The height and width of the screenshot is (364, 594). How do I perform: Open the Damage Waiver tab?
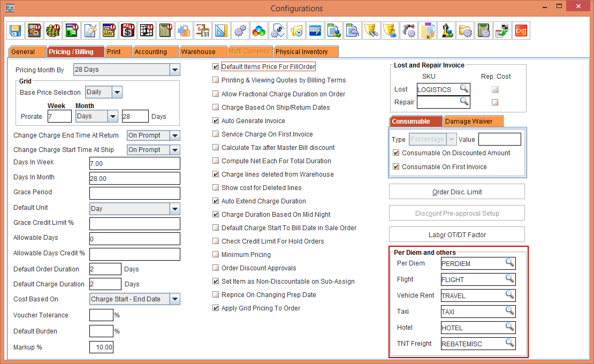pos(473,121)
